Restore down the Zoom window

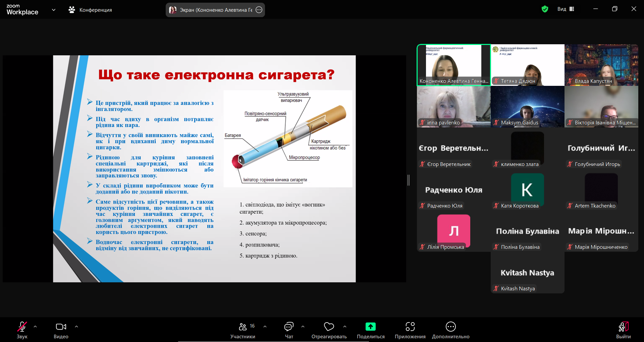[x=614, y=9]
